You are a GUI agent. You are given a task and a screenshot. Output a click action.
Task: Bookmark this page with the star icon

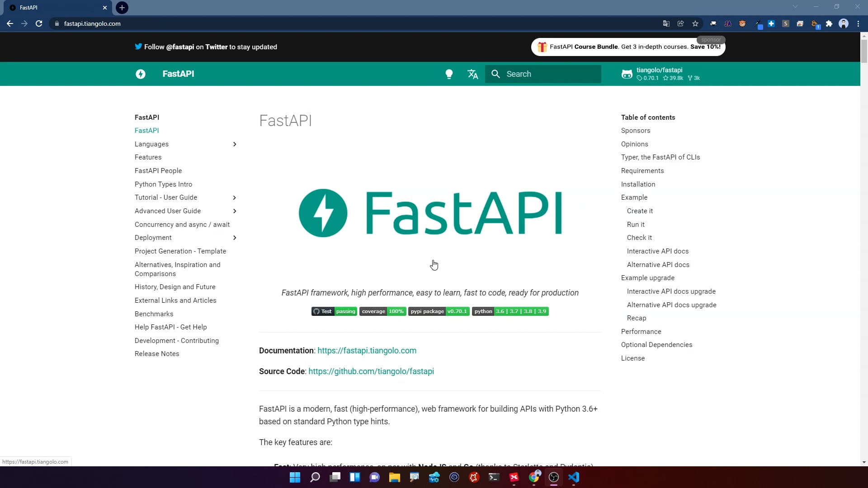click(695, 23)
